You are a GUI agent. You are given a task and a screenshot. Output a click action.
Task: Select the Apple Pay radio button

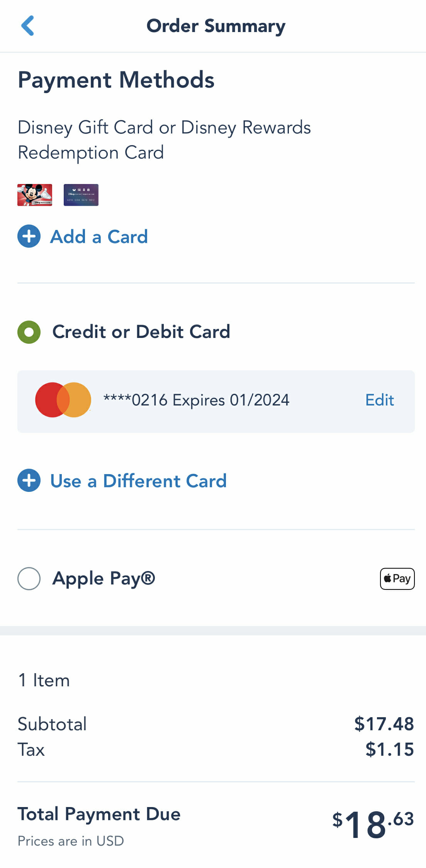[x=29, y=579]
